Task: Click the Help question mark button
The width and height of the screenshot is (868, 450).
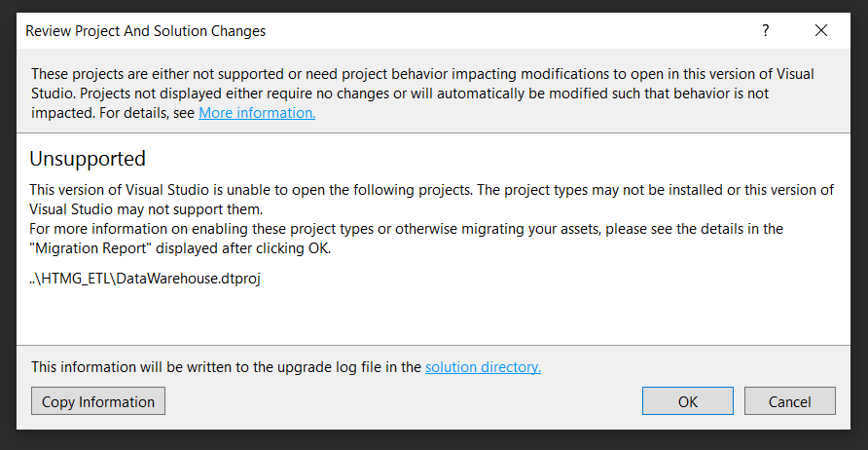Action: tap(766, 30)
